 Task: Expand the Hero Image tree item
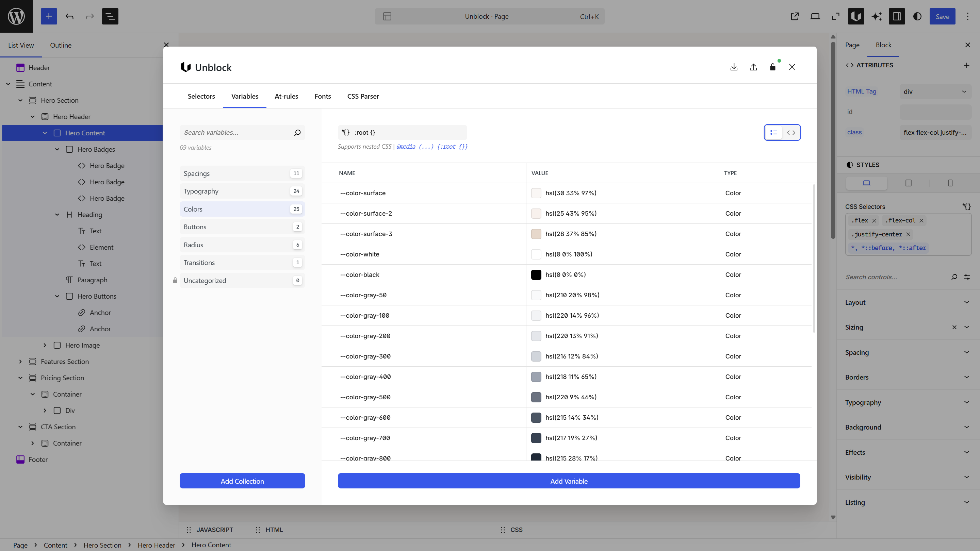[x=45, y=345]
